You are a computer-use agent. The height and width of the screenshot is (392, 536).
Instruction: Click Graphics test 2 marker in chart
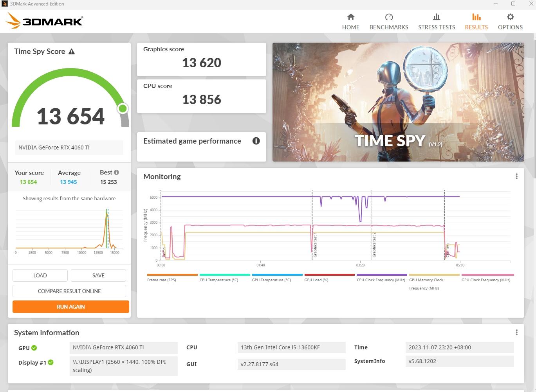pos(374,245)
